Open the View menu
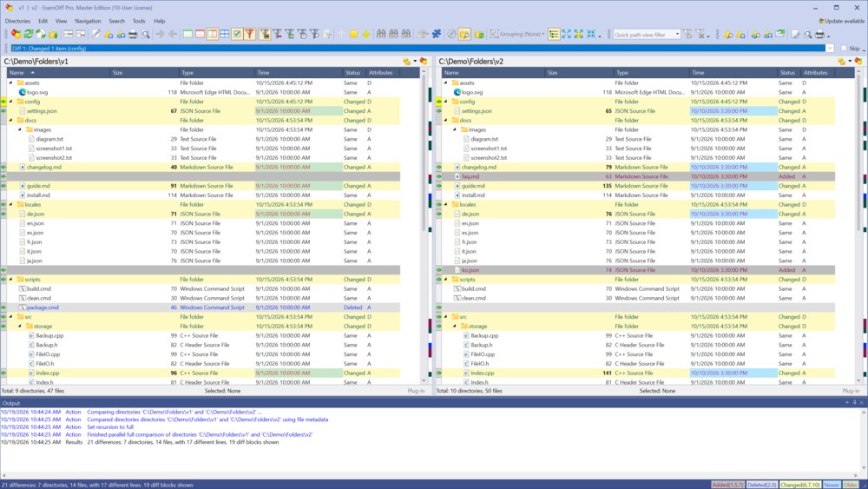The width and height of the screenshot is (868, 489). 61,21
